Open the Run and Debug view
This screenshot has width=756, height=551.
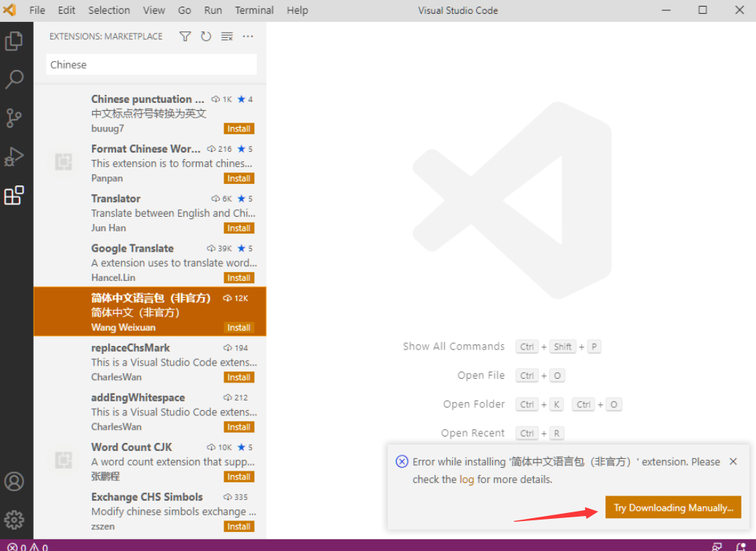click(x=14, y=156)
